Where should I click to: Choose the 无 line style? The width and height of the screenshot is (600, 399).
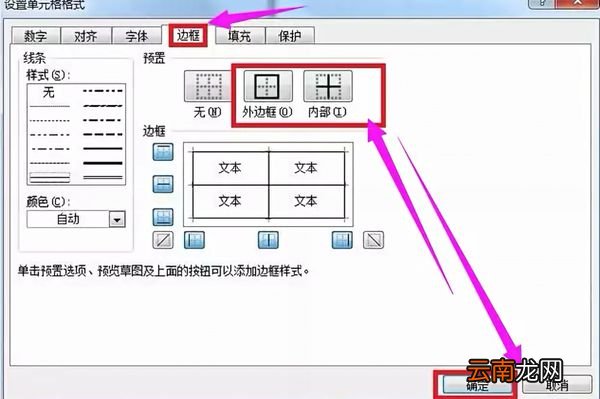tap(49, 92)
